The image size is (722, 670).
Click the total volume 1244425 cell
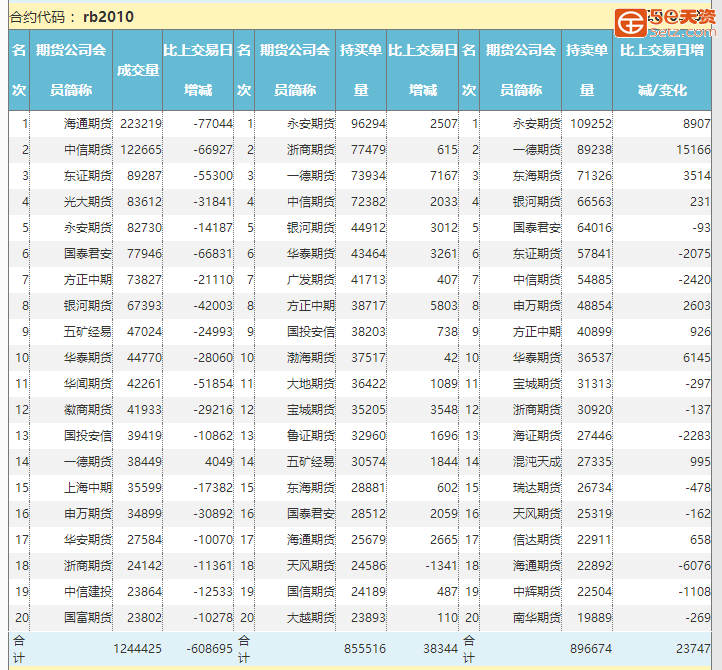[137, 649]
